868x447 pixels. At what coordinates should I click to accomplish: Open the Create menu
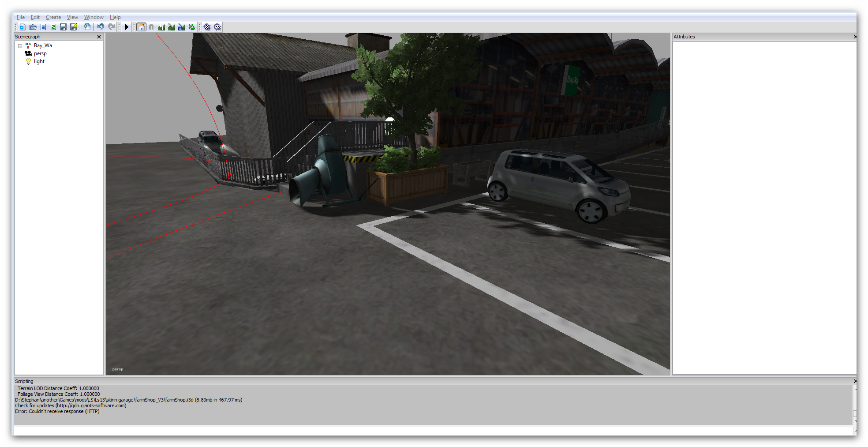coord(53,17)
